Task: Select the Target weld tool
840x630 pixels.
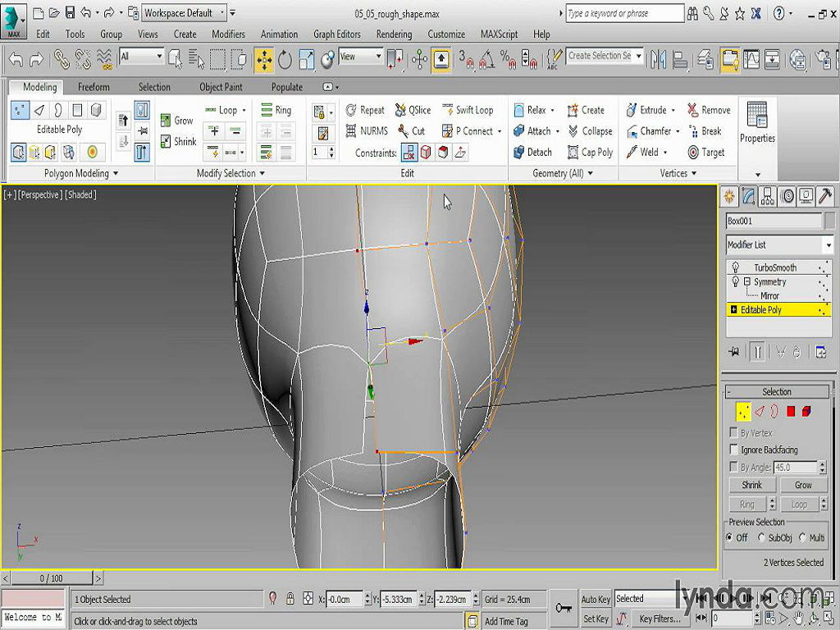Action: point(705,153)
